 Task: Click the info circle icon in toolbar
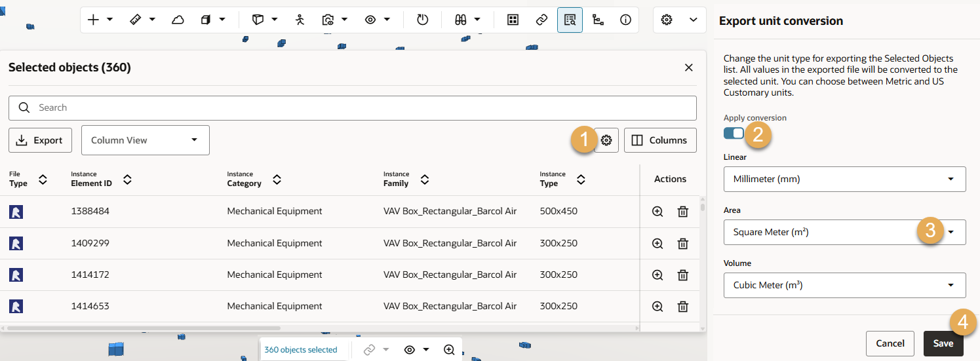coord(625,20)
